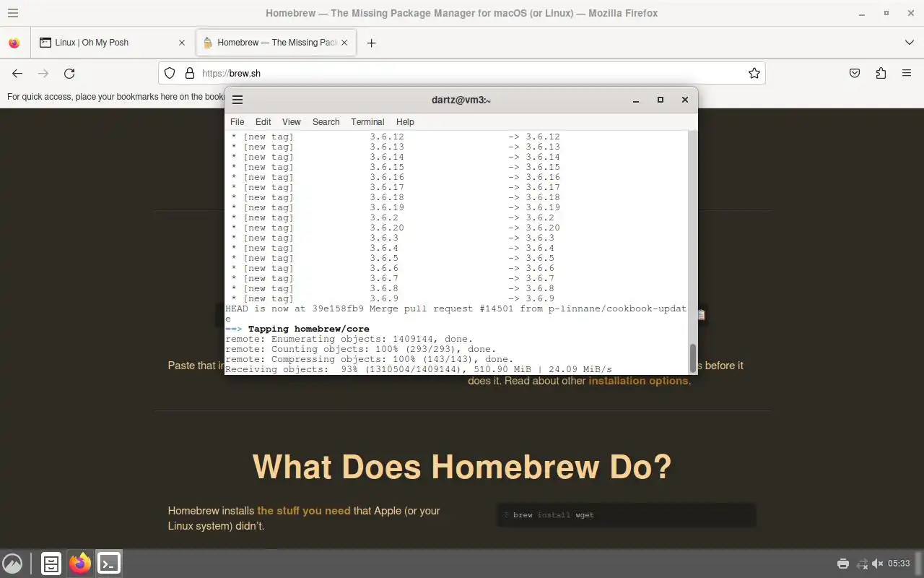Viewport: 924px width, 578px height.
Task: Maximize the terminal window
Action: point(660,100)
